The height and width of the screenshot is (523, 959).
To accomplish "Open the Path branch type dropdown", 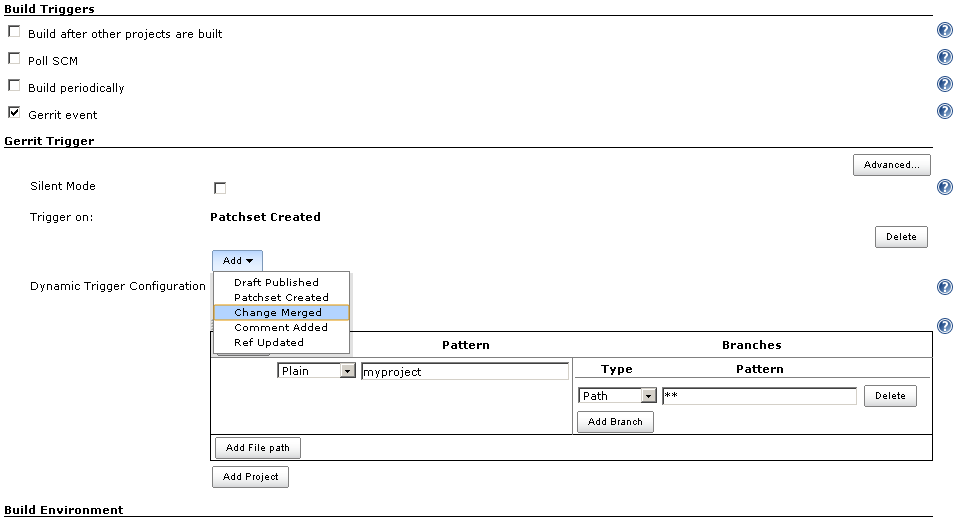I will [x=617, y=396].
